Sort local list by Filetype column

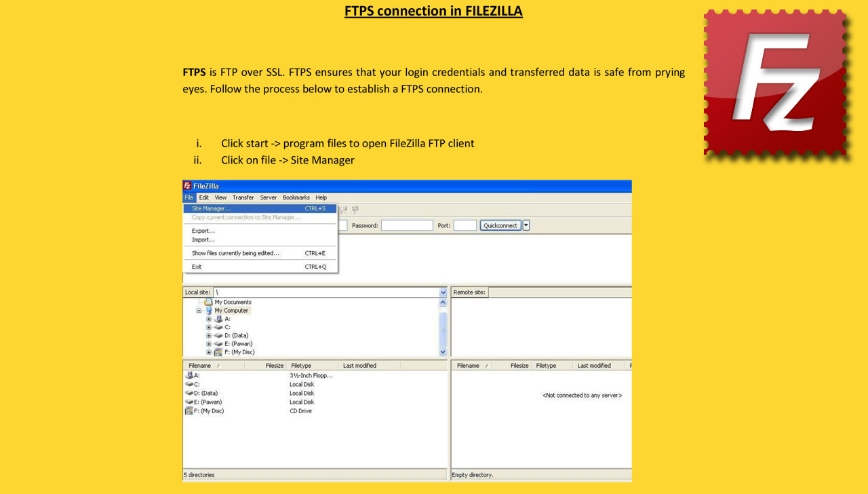click(314, 366)
